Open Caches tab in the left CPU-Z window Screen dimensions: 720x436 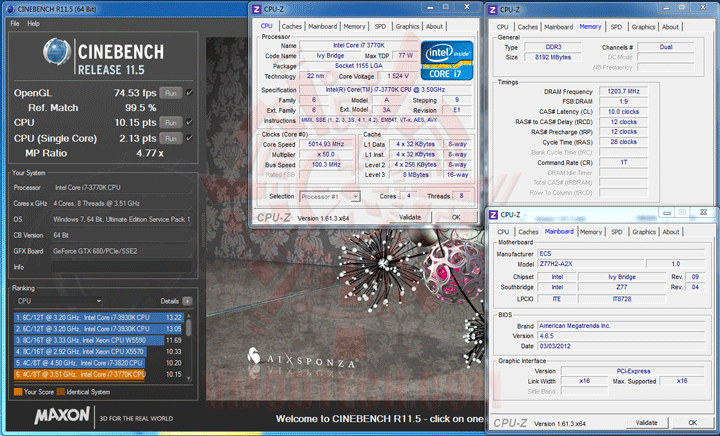[x=292, y=27]
